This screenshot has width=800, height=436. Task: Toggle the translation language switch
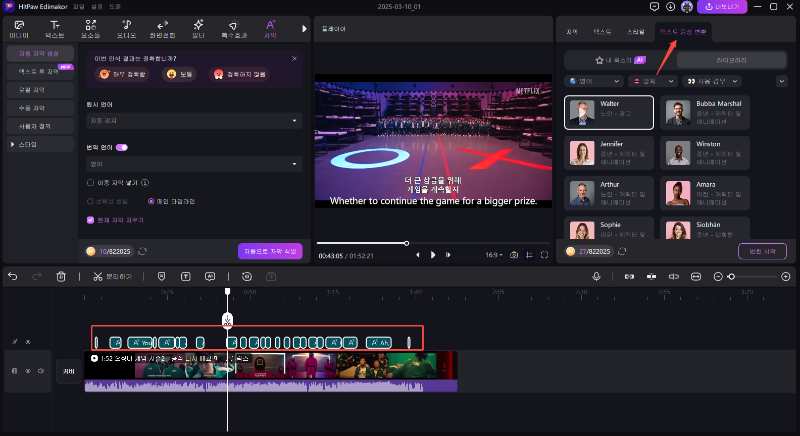tap(122, 147)
